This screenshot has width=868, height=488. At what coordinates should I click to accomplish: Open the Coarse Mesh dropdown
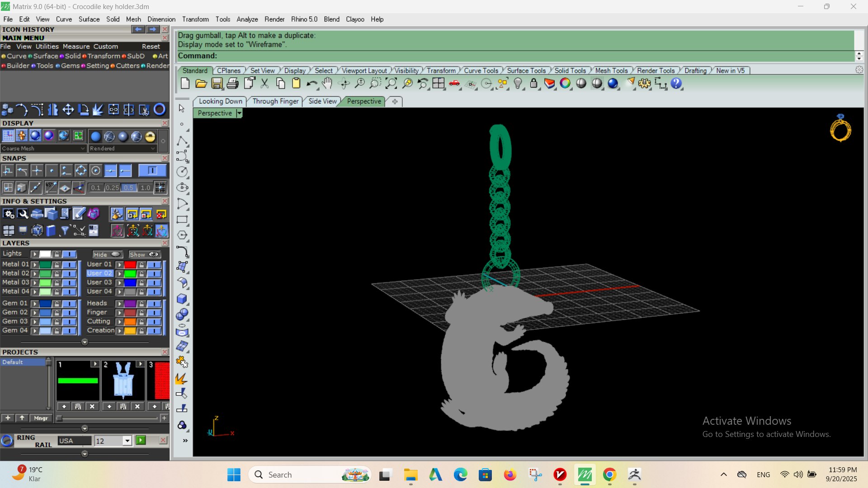pyautogui.click(x=43, y=148)
